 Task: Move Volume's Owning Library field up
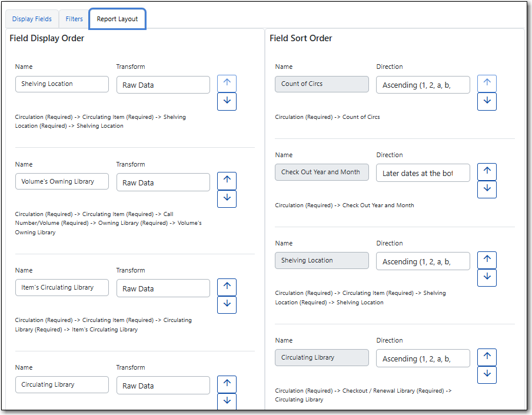pos(227,181)
